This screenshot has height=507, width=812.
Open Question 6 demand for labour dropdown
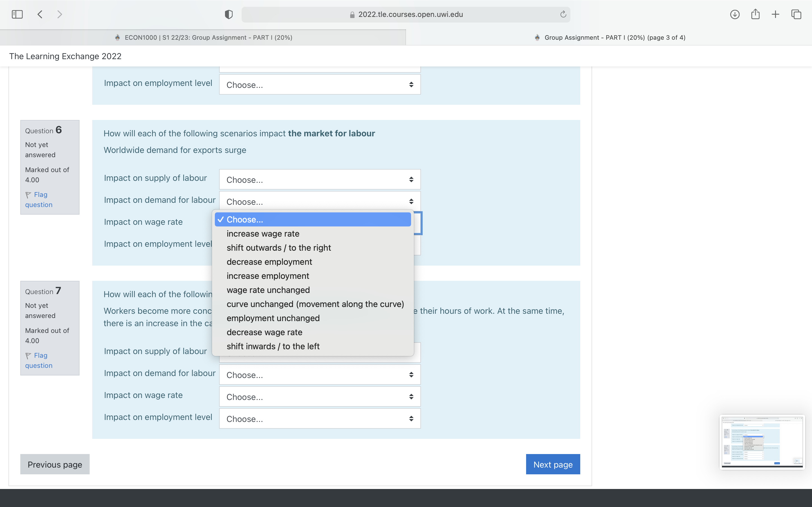tap(319, 201)
